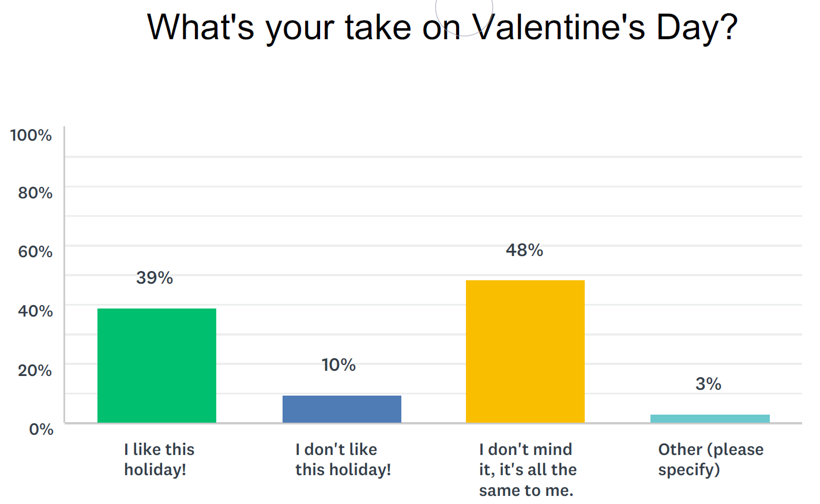Click the 100% y-axis label

tap(31, 136)
